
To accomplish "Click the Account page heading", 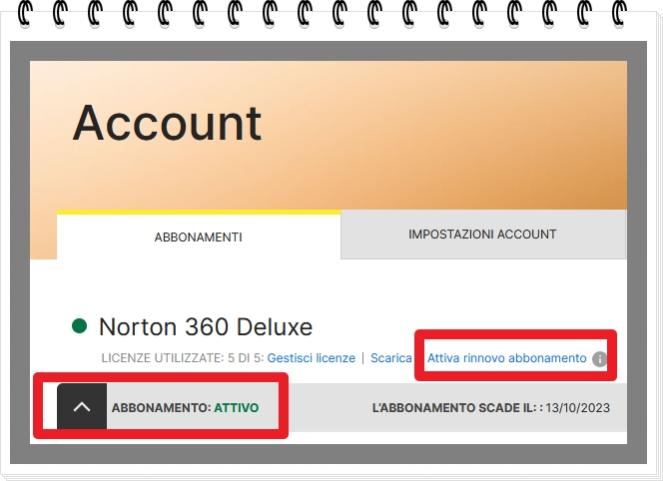I will pyautogui.click(x=167, y=123).
